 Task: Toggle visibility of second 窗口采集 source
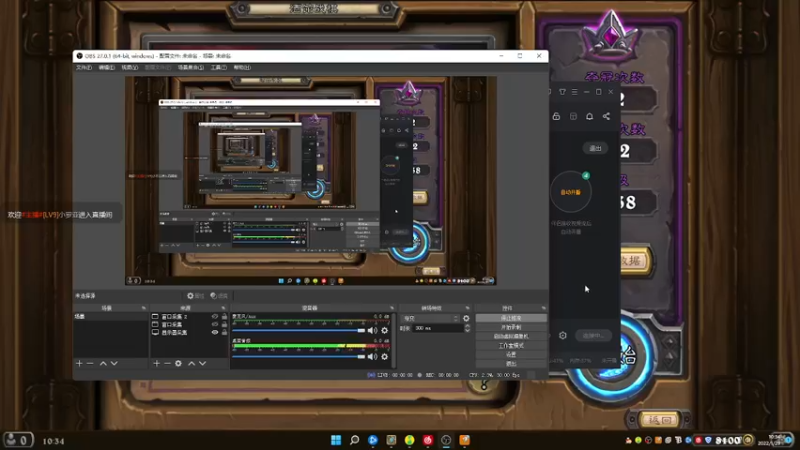(x=215, y=324)
